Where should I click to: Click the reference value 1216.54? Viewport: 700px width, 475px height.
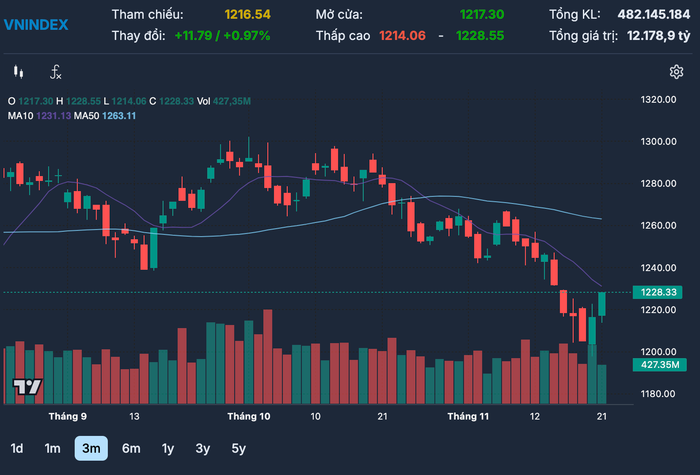(x=247, y=15)
